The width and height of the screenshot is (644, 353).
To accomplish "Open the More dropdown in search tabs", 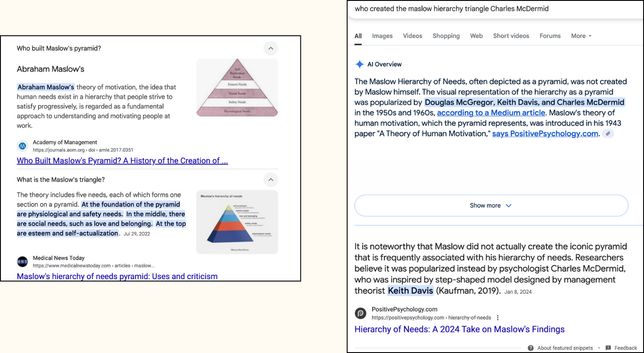I will (x=581, y=36).
